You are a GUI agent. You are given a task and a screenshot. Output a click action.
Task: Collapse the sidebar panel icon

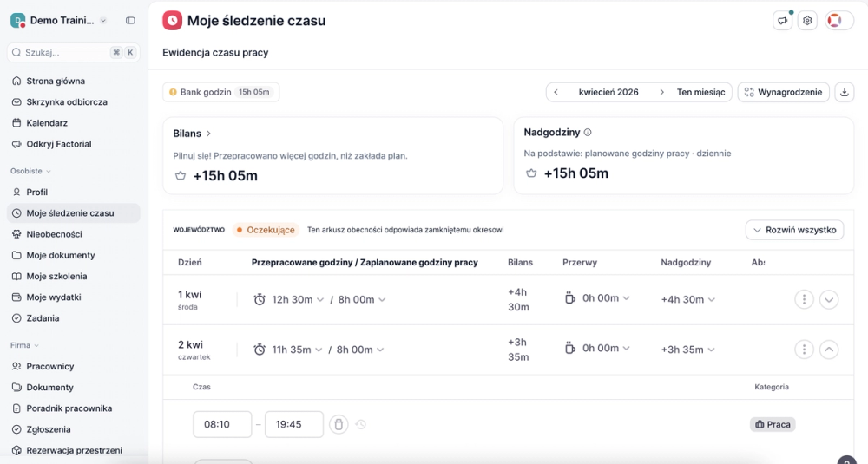tap(130, 21)
